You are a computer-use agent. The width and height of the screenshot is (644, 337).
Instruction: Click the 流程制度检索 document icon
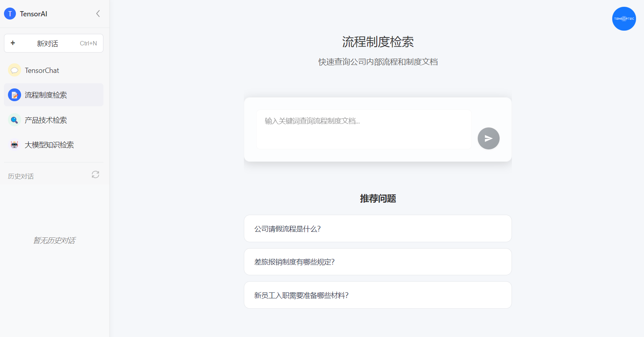[x=14, y=95]
